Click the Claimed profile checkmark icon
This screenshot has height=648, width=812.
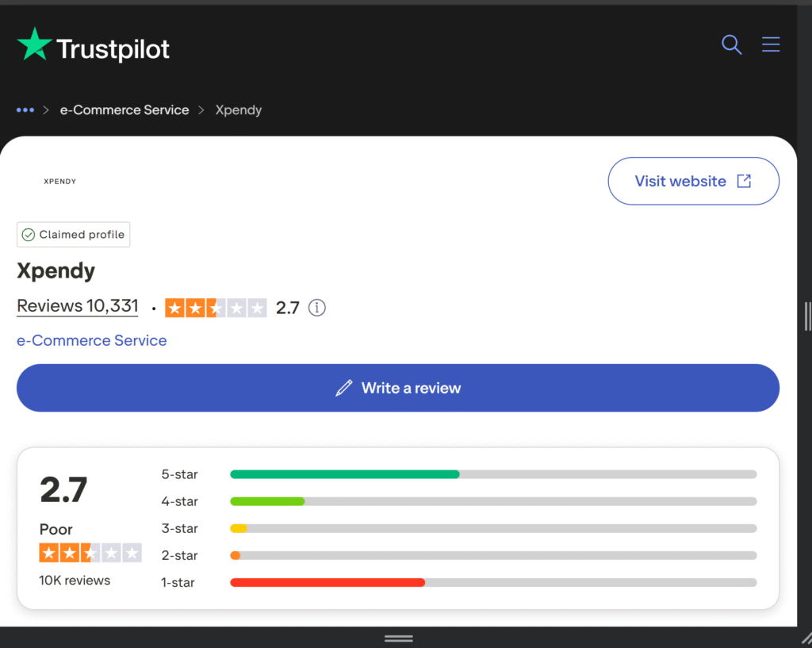pos(29,235)
